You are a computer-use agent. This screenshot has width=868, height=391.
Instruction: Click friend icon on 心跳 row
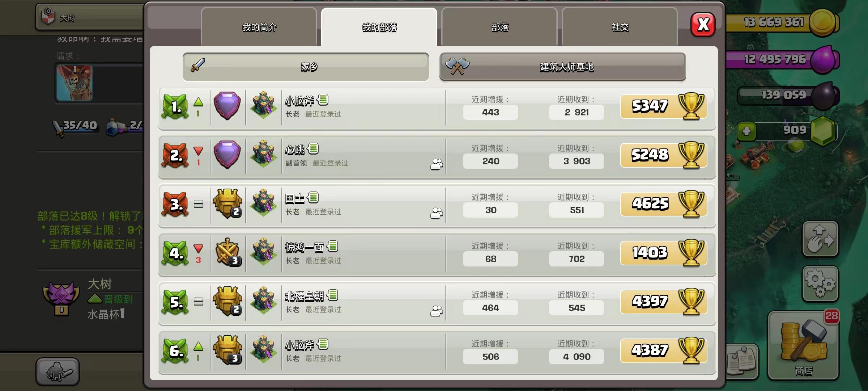click(x=437, y=164)
